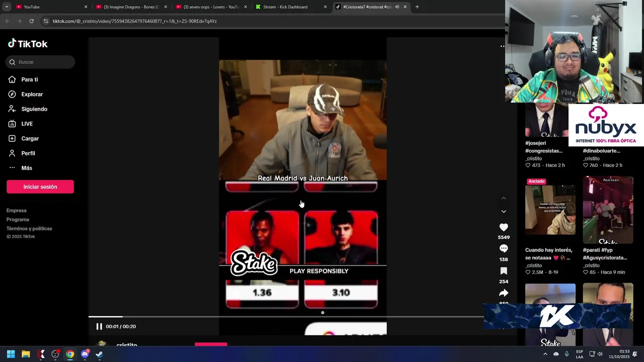The width and height of the screenshot is (644, 362).
Task: Click the Buscar search field
Action: (40, 62)
